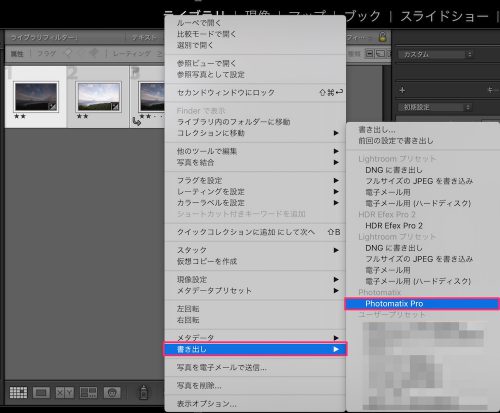Image resolution: width=500 pixels, height=413 pixels.
Task: Choose 比較モードで開く menu item
Action: coord(255,34)
